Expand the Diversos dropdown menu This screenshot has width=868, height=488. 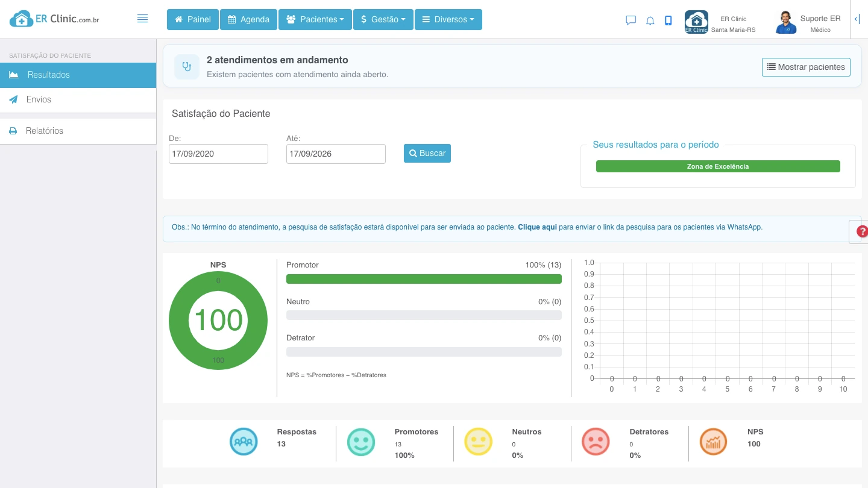pos(448,19)
